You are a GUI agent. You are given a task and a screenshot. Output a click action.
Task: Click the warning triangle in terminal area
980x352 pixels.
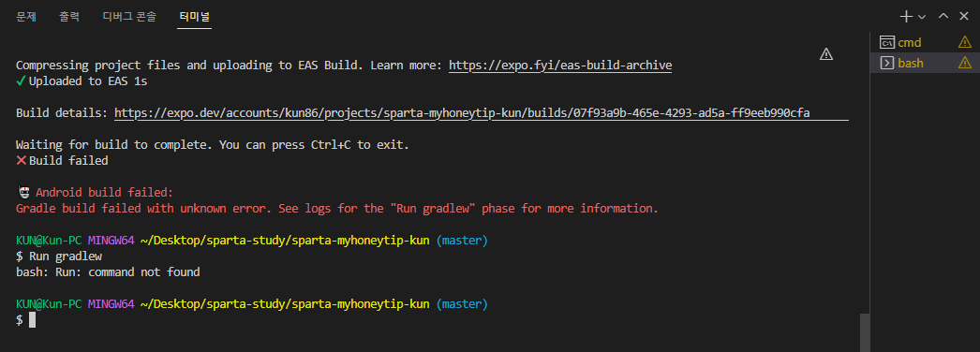tap(826, 54)
